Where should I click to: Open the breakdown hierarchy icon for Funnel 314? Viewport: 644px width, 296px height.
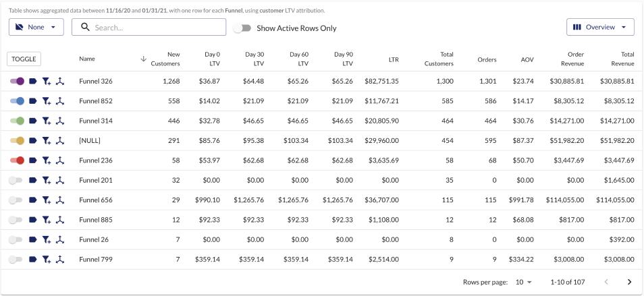pos(60,121)
